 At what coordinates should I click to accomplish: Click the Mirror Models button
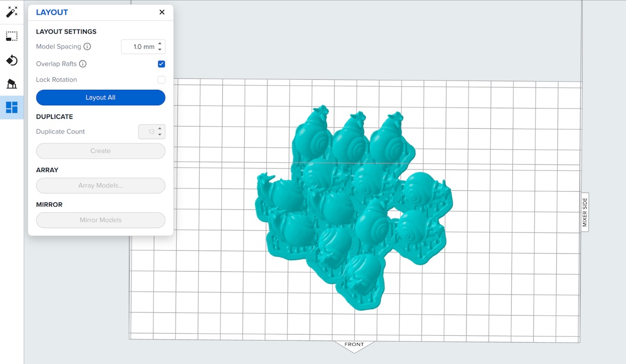tap(100, 220)
